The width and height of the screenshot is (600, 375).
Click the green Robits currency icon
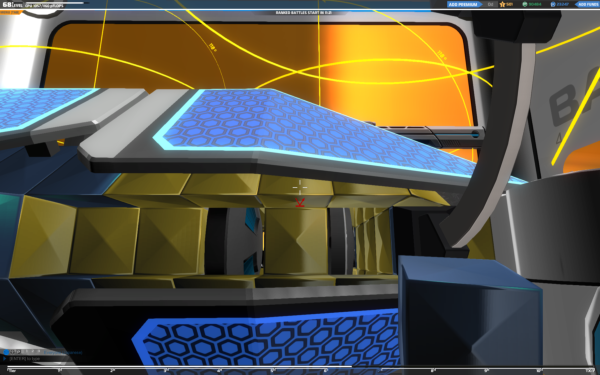[525, 4]
